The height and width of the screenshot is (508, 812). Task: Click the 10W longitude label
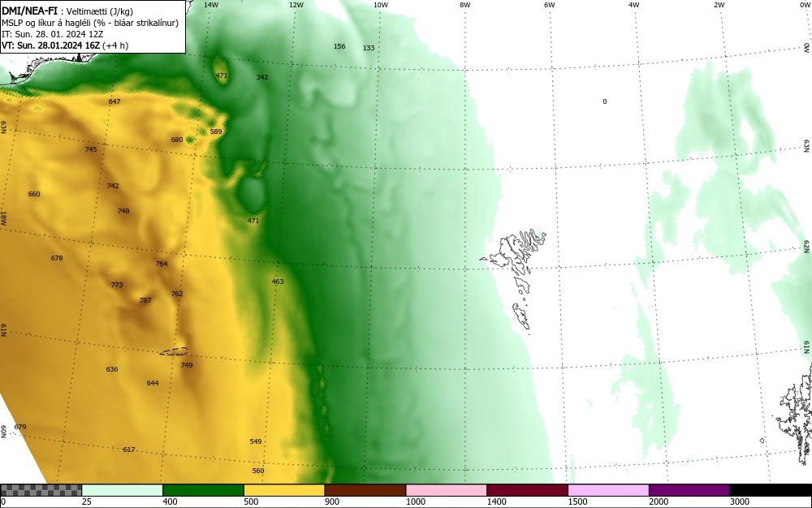381,5
